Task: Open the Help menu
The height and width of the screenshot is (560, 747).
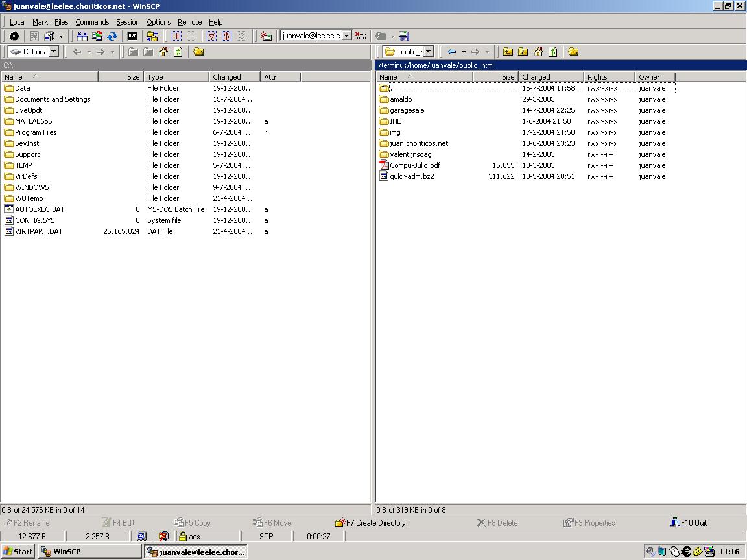Action: [x=216, y=22]
